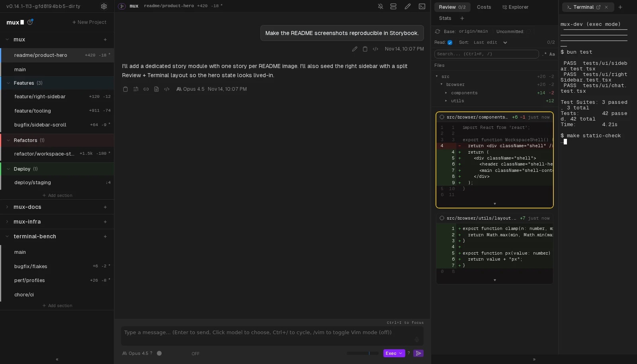Click the microphone icon in the message box

(x=416, y=340)
